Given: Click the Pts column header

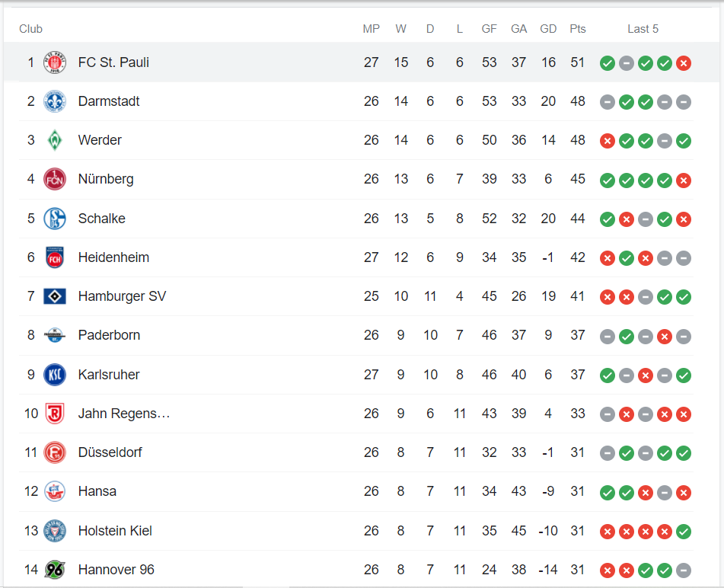Looking at the screenshot, I should coord(578,29).
